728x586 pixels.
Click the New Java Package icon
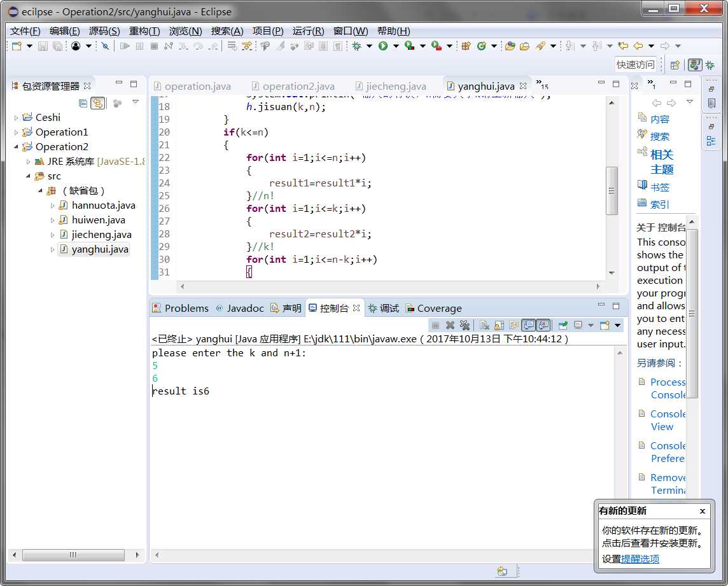click(x=466, y=46)
